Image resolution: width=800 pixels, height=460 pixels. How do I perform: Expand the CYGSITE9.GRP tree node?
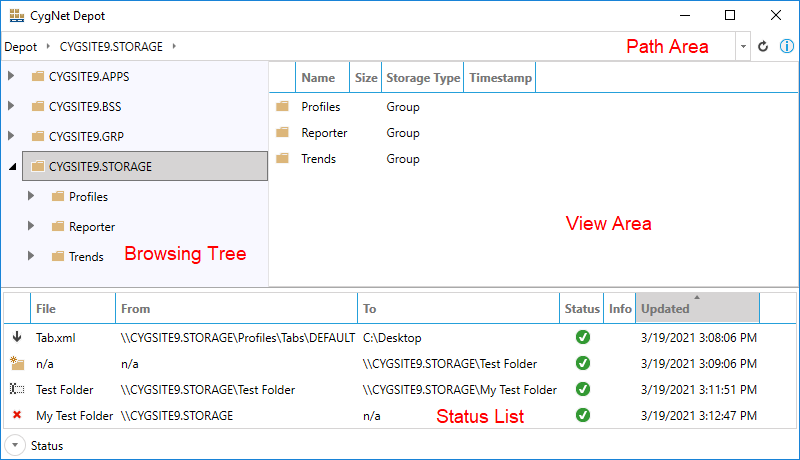tap(11, 136)
